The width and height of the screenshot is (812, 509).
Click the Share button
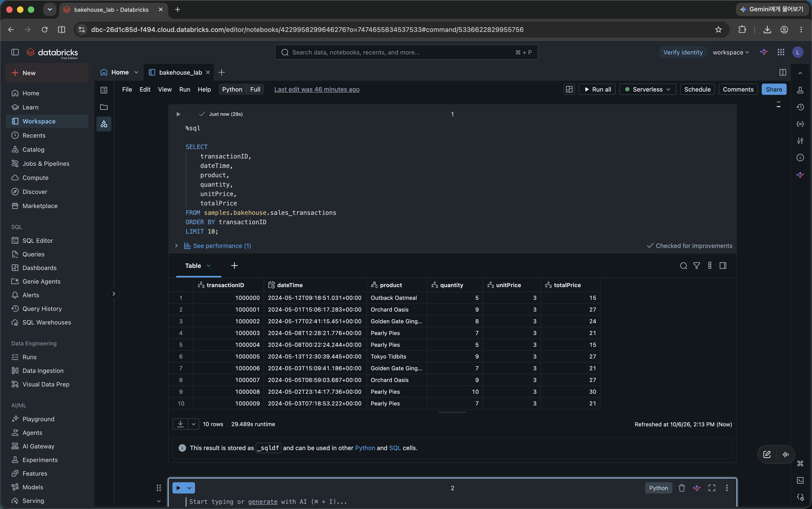[774, 89]
